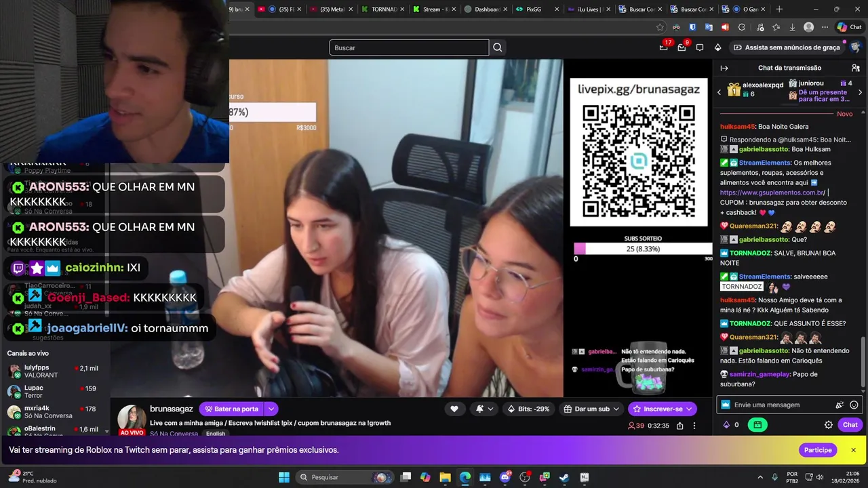Click channel points balance icon showing 0
Image resolution: width=868 pixels, height=488 pixels.
[x=726, y=425]
